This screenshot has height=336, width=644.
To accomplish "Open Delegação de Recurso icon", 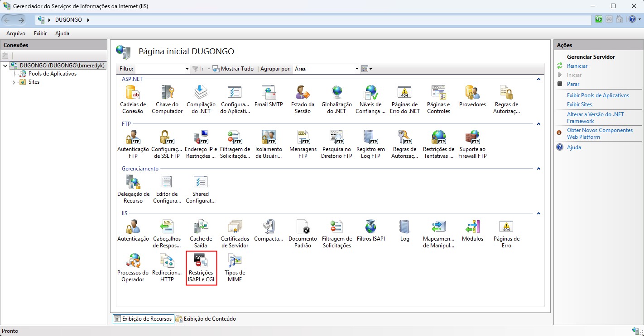I will click(133, 189).
